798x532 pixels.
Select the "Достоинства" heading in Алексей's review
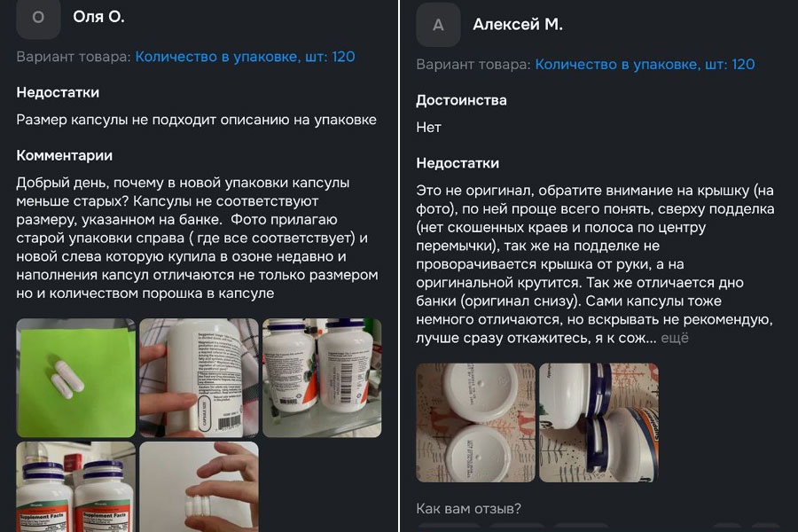(461, 100)
